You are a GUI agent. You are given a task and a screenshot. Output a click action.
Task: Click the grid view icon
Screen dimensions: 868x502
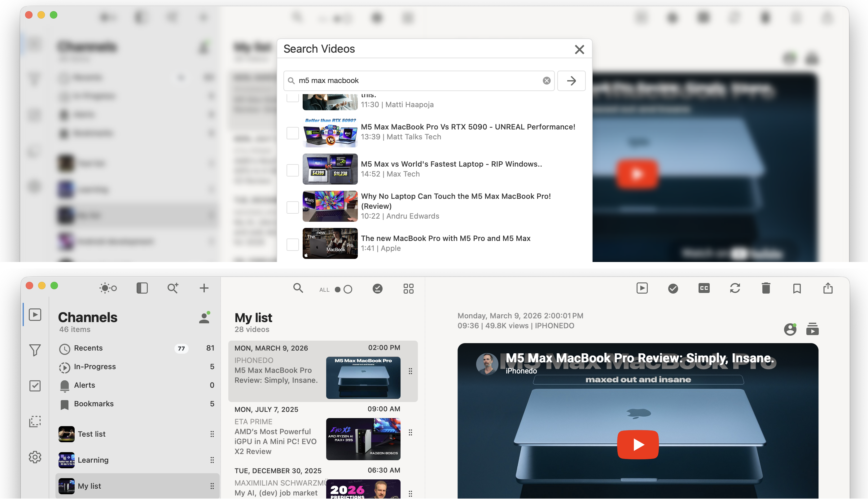tap(408, 289)
